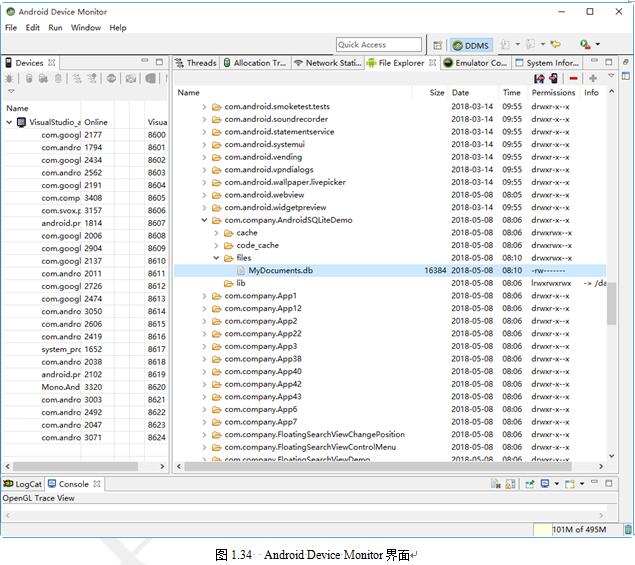The height and width of the screenshot is (565, 635).
Task: Select the Mono.And process with PID 3320
Action: 86,387
